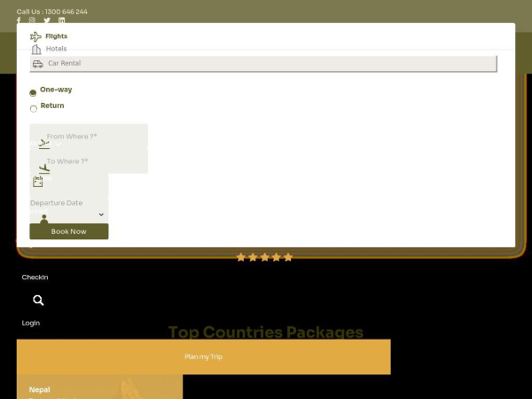
Task: Click the Call Us phone number
Action: pos(52,12)
